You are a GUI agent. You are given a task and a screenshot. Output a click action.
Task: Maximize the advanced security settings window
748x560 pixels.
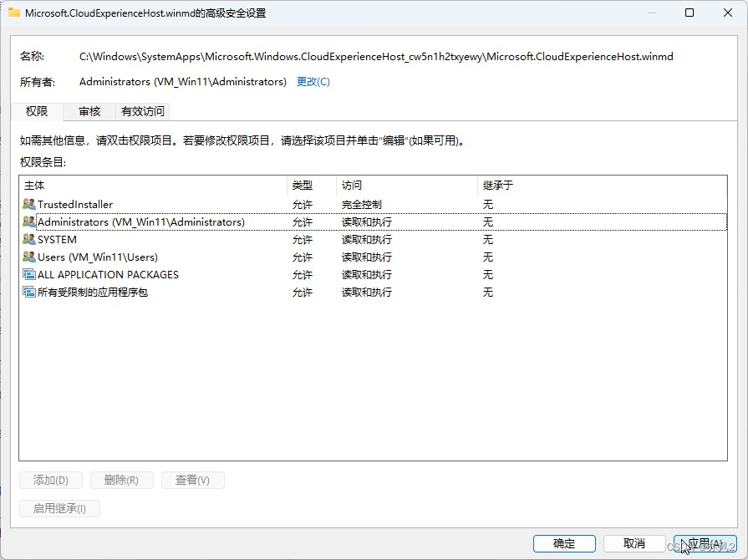coord(689,13)
